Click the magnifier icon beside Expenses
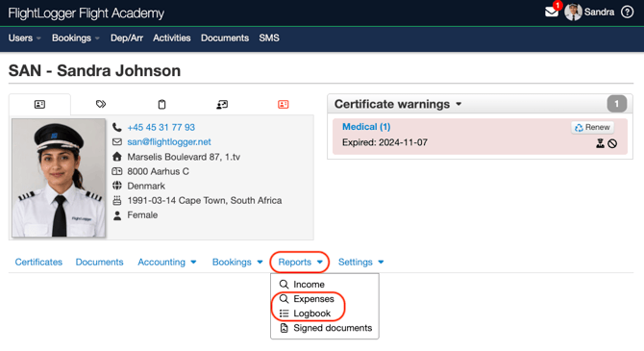The width and height of the screenshot is (644, 351). [x=284, y=299]
